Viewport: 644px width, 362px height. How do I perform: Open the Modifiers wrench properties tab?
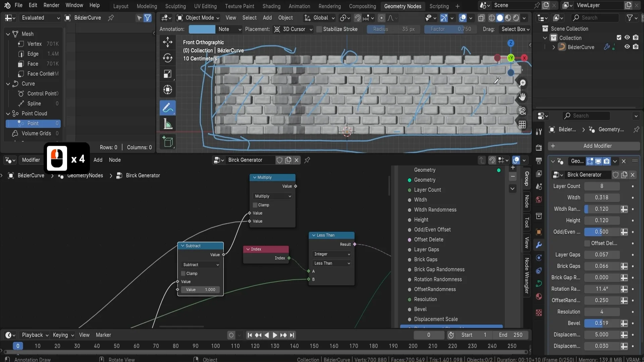coord(539,245)
